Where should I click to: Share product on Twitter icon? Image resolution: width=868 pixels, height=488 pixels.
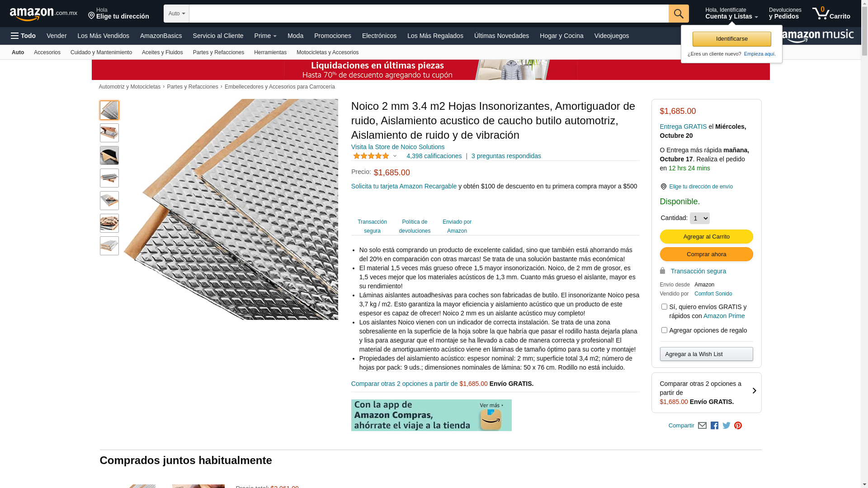(726, 426)
